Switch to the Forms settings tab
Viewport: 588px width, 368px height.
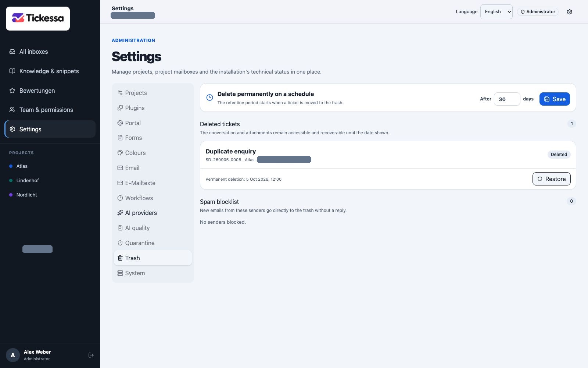point(153,138)
